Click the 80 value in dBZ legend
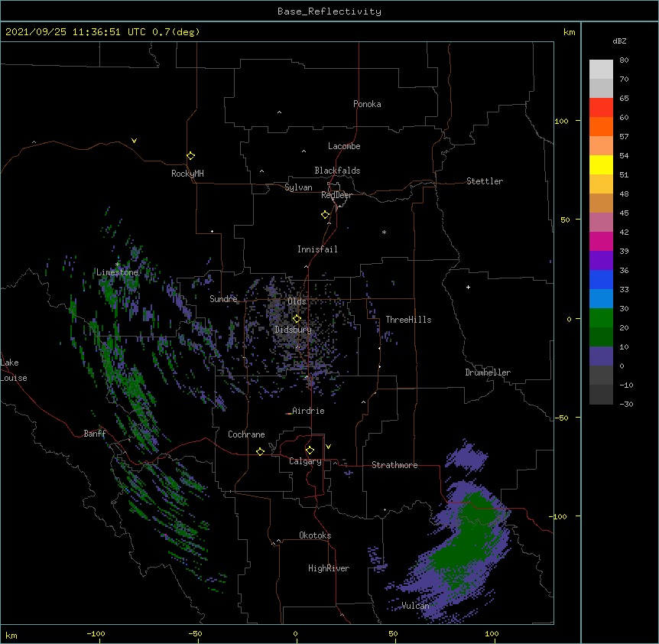Screen dimensions: 659x644 (x=624, y=60)
